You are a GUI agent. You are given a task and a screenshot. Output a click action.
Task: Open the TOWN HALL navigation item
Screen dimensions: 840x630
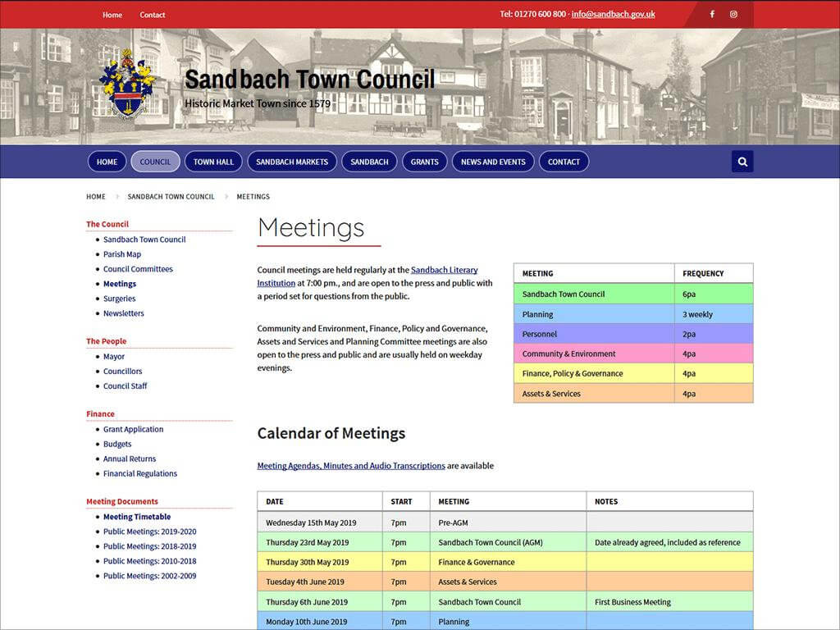tap(213, 162)
